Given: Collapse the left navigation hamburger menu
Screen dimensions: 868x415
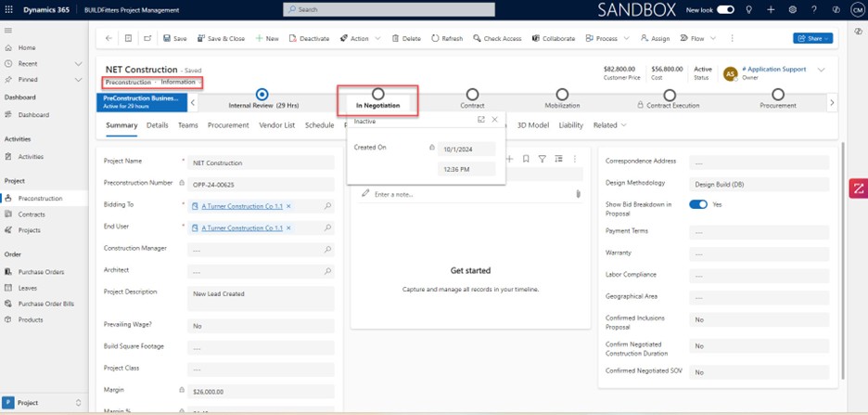Looking at the screenshot, I should click(x=9, y=31).
